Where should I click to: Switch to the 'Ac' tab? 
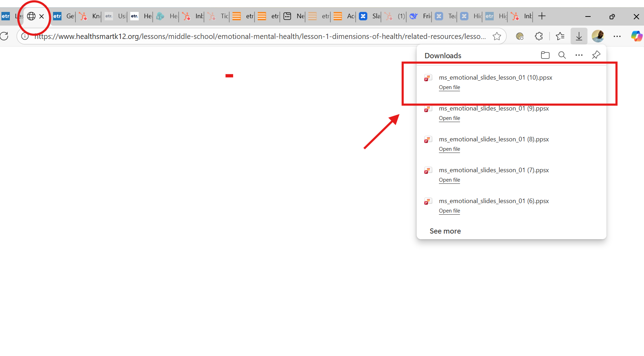tap(344, 16)
